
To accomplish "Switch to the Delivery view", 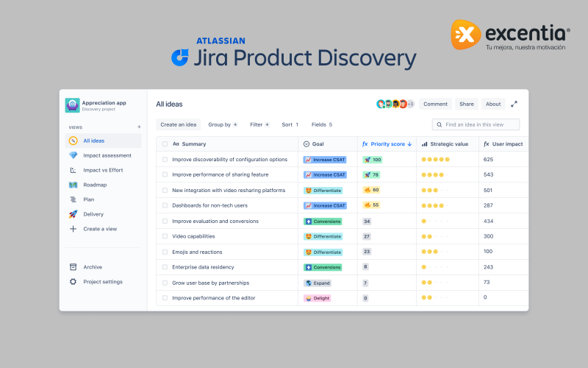I will click(103, 214).
